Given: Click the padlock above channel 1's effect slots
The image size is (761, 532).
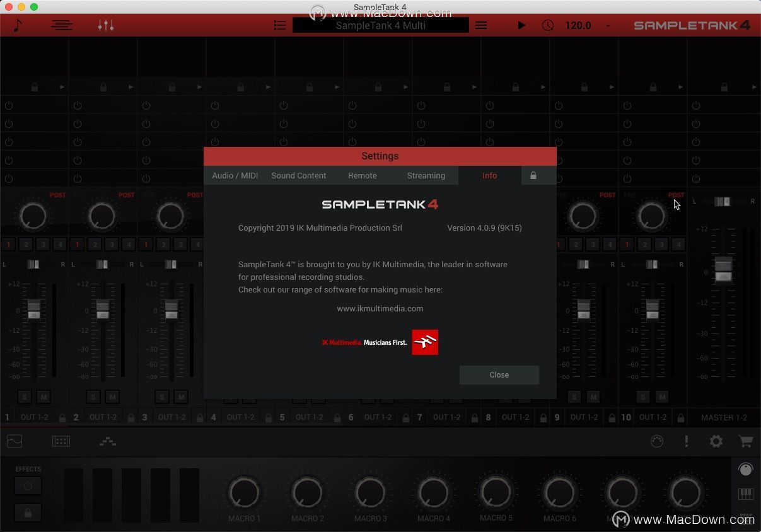Looking at the screenshot, I should coord(35,87).
